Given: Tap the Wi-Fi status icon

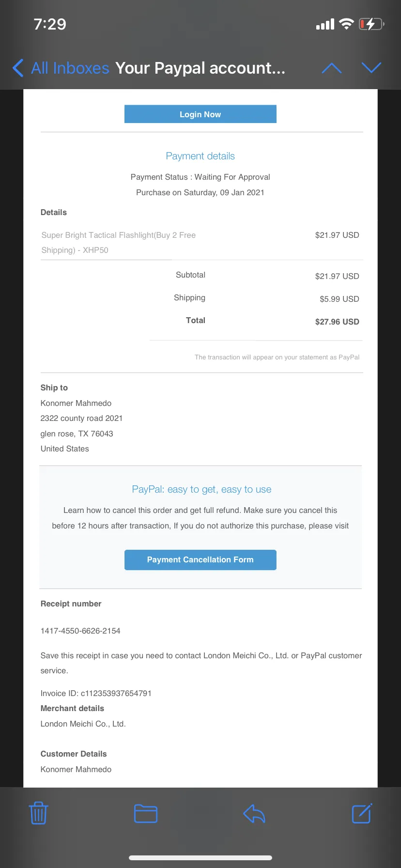Looking at the screenshot, I should tap(346, 24).
